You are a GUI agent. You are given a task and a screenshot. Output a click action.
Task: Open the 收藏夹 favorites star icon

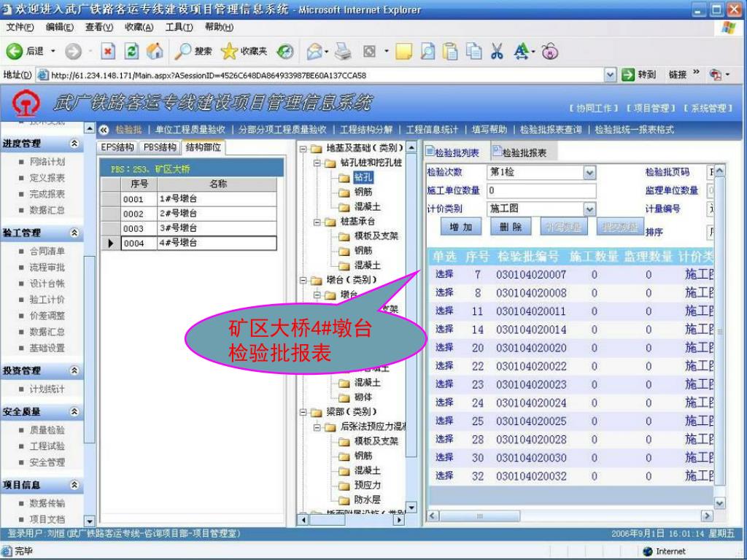click(228, 51)
